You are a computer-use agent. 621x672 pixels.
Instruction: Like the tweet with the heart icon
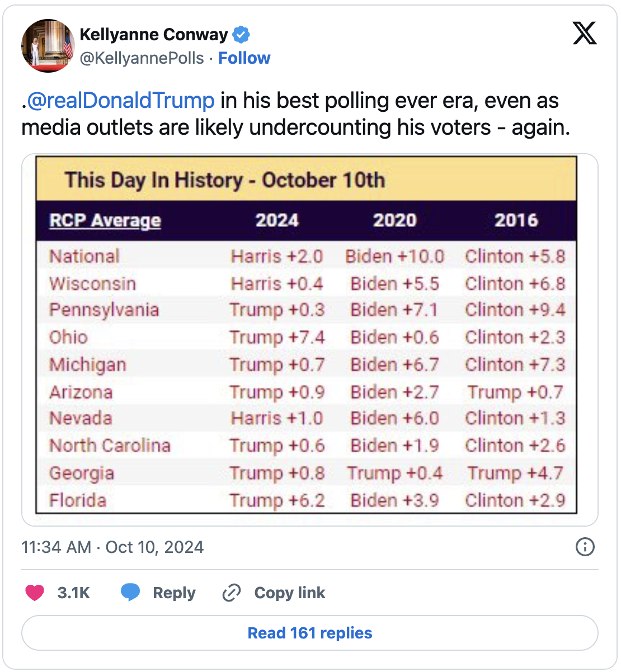tap(35, 593)
